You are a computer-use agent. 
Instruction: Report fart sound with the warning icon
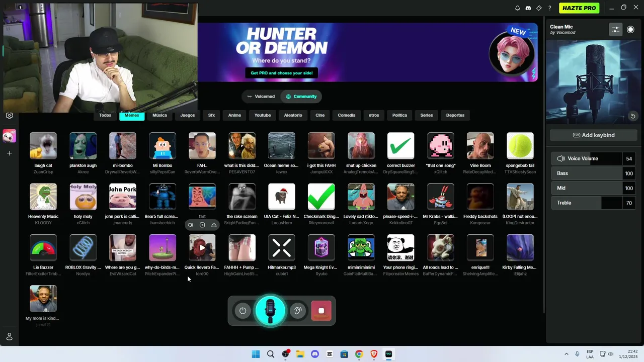click(x=214, y=225)
